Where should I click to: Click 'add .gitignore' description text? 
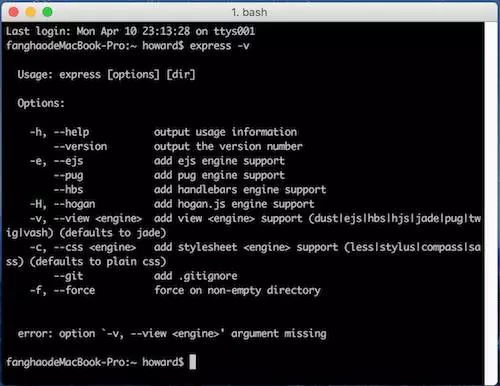[196, 276]
